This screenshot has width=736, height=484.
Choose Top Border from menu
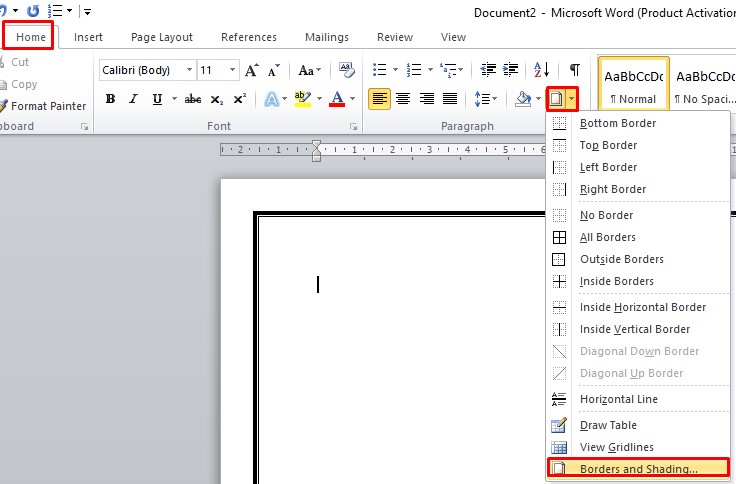pyautogui.click(x=637, y=146)
